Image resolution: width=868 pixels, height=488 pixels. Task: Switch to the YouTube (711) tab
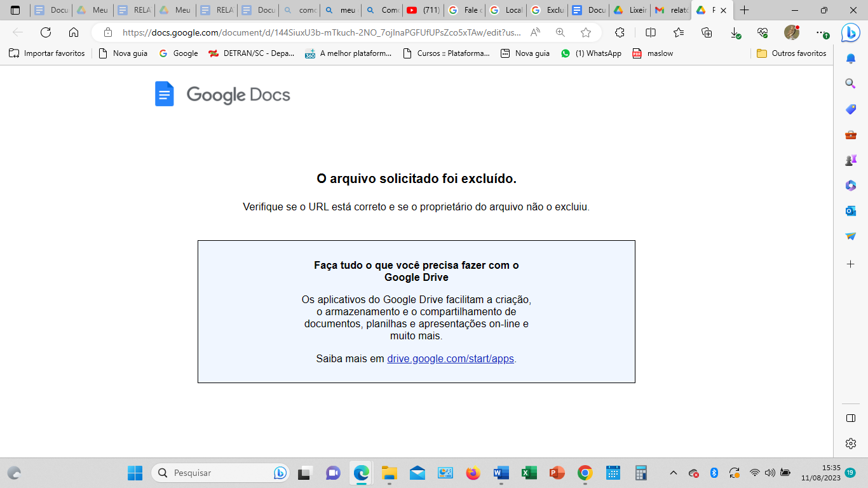tap(423, 10)
